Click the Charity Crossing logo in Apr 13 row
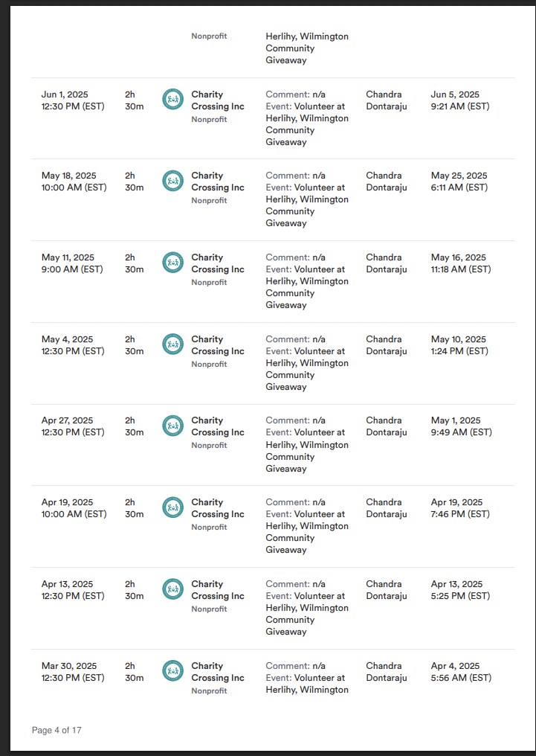The height and width of the screenshot is (756, 536). [172, 589]
